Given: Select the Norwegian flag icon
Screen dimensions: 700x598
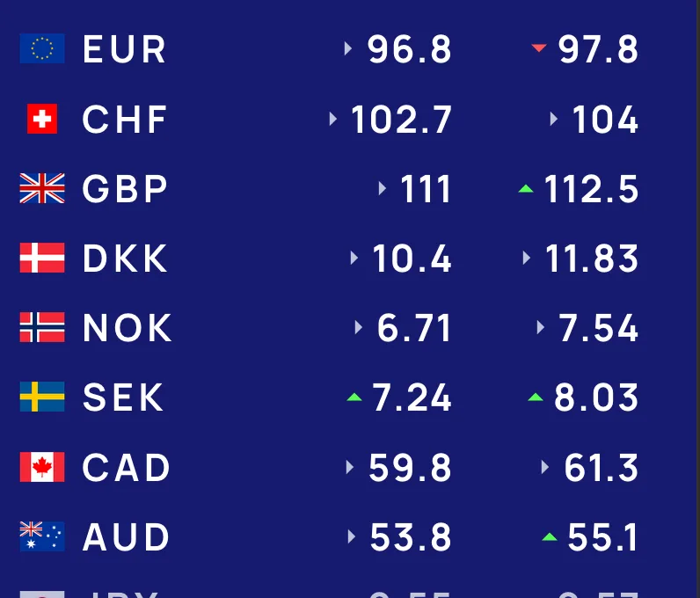Looking at the screenshot, I should pyautogui.click(x=42, y=327).
